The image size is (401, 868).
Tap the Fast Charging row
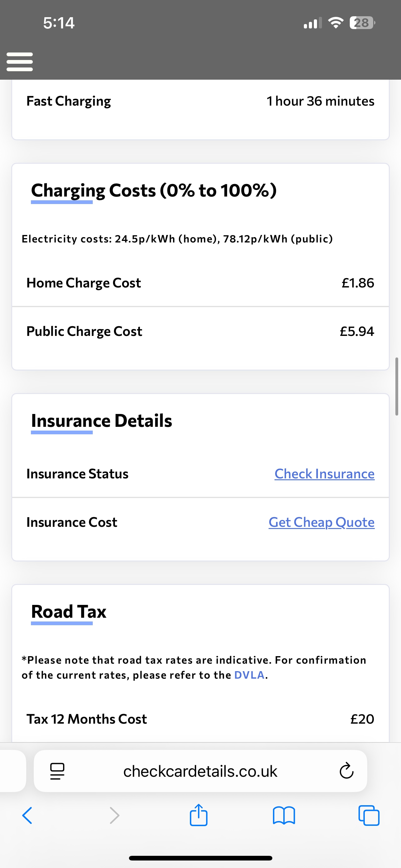200,101
